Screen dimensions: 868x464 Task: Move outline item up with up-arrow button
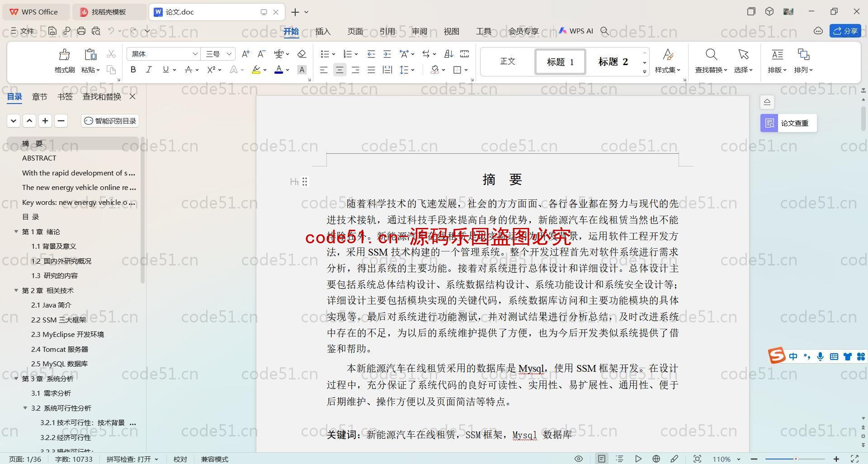[29, 121]
